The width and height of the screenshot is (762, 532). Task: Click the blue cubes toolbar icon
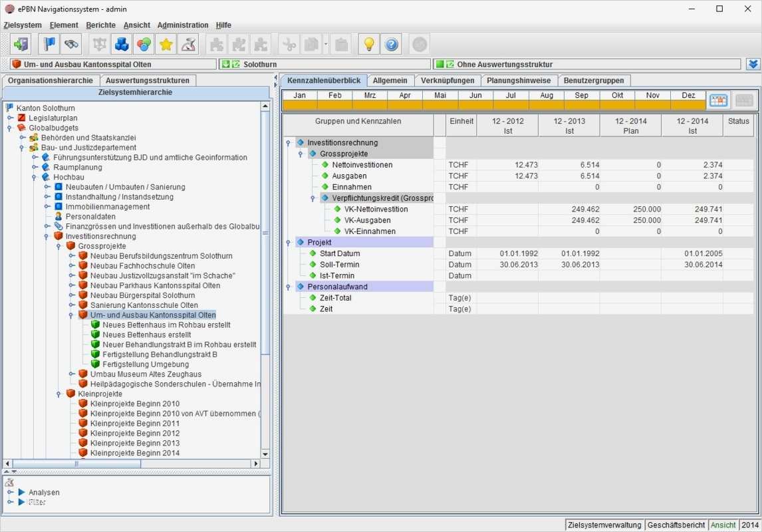[122, 45]
